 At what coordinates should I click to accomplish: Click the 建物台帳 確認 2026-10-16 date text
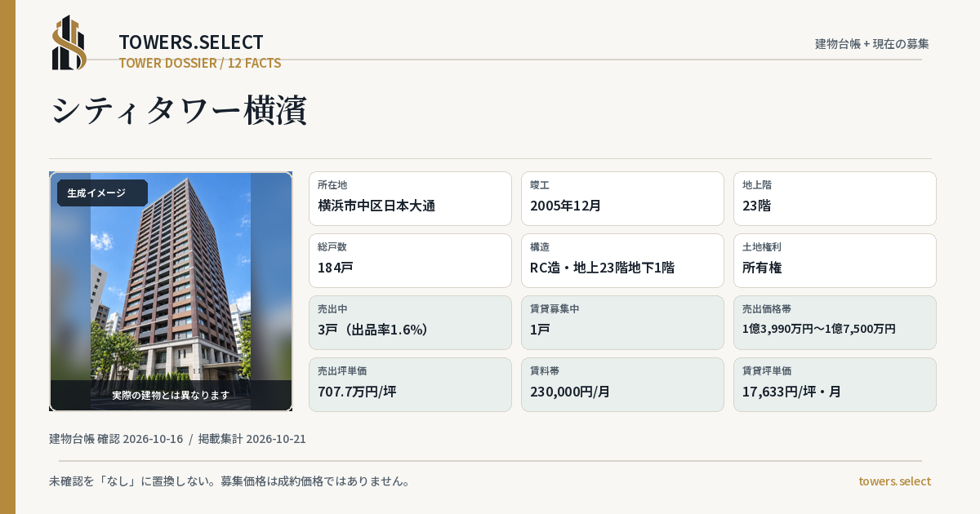pos(116,439)
